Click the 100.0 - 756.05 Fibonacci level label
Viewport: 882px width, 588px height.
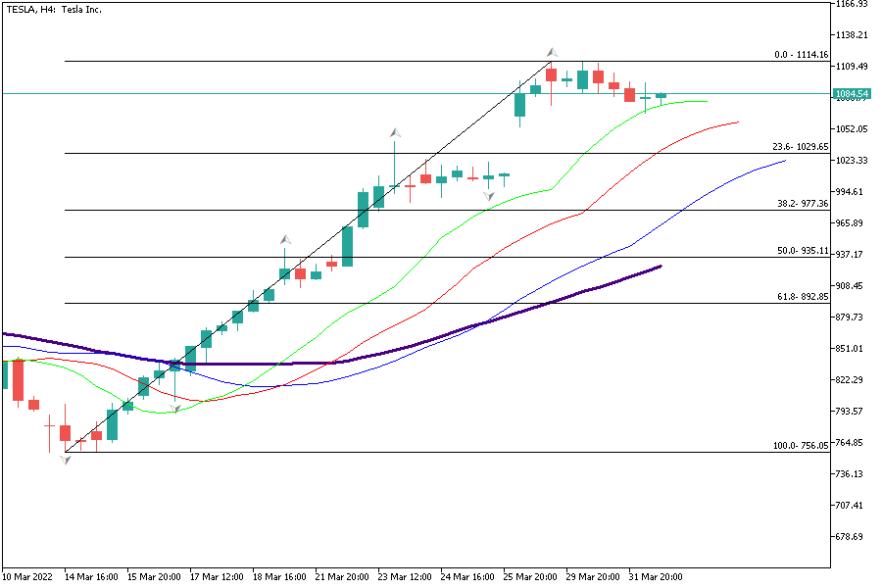click(801, 445)
